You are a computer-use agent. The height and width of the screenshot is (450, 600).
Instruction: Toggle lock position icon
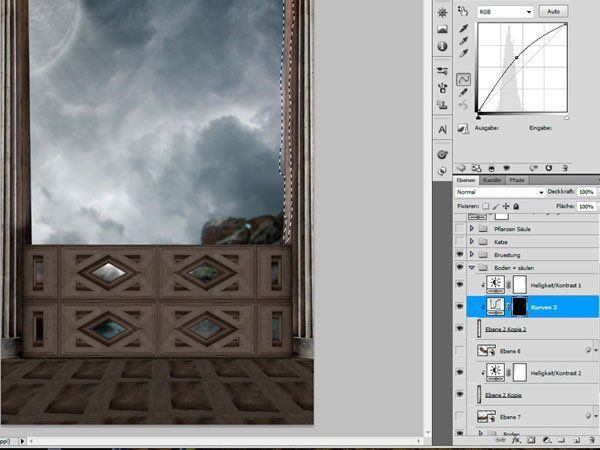506,206
